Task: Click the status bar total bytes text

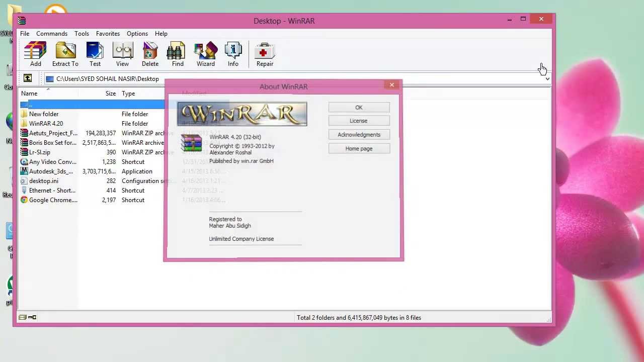Action: [359, 318]
